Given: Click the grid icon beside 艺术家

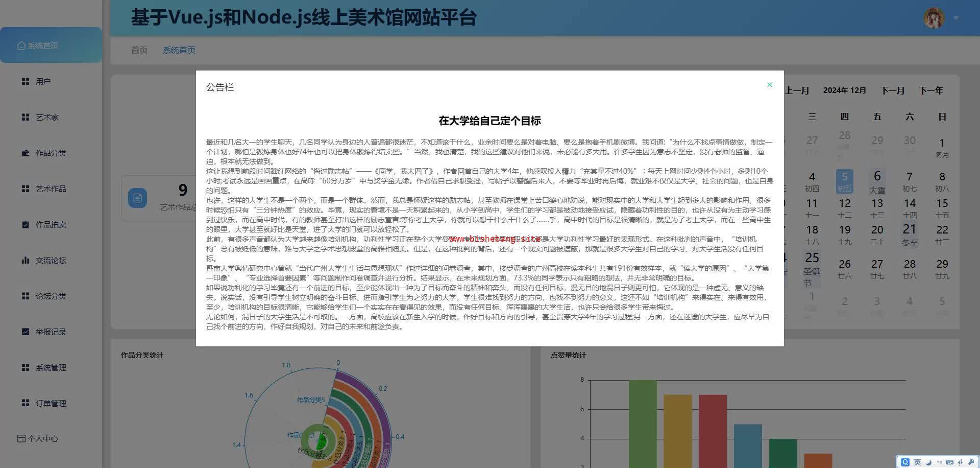Looking at the screenshot, I should point(26,117).
